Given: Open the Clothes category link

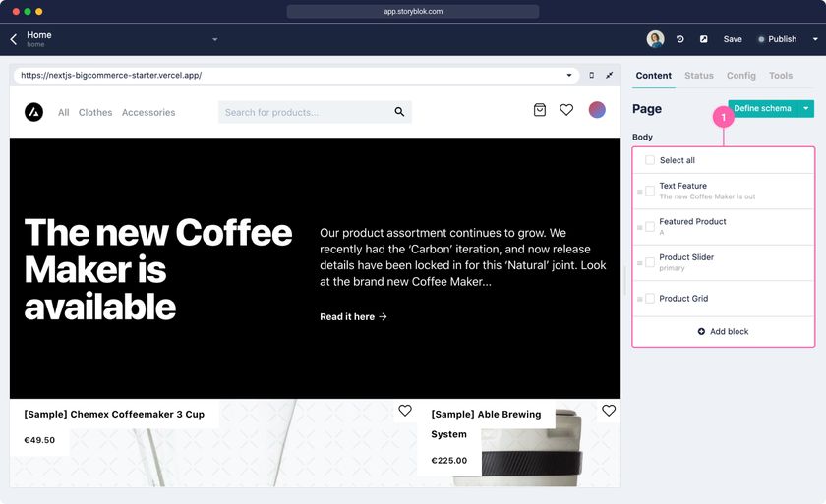Looking at the screenshot, I should pos(95,113).
